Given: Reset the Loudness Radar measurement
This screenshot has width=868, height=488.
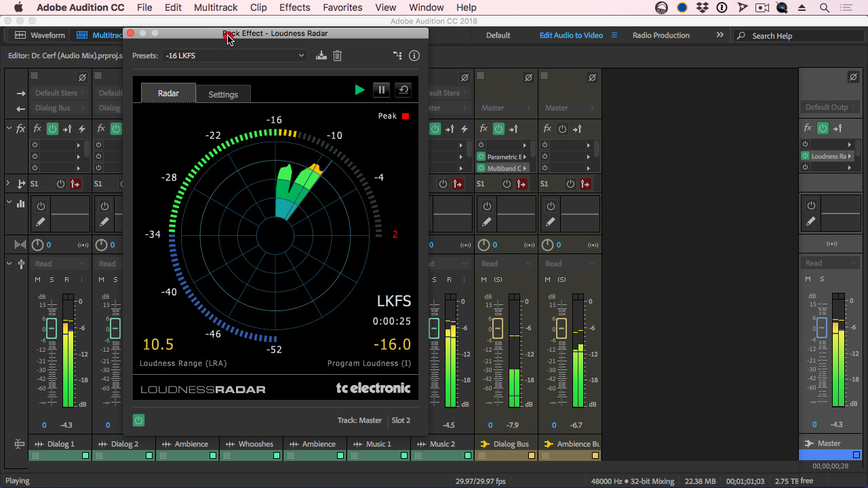Looking at the screenshot, I should pyautogui.click(x=403, y=89).
